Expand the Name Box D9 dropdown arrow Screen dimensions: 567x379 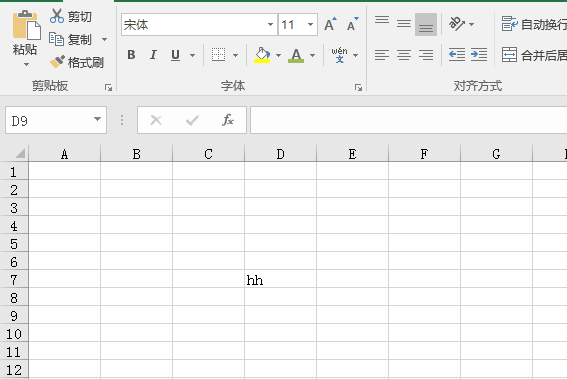click(x=97, y=119)
